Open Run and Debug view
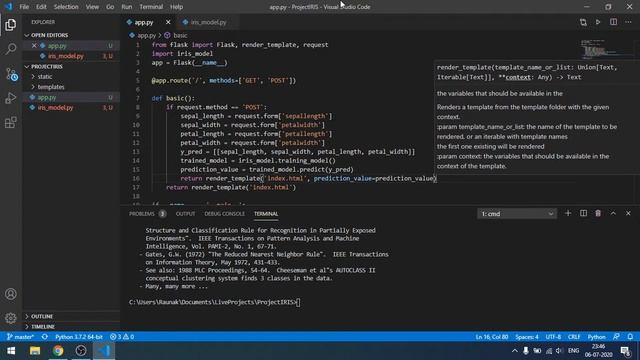 tap(11, 98)
